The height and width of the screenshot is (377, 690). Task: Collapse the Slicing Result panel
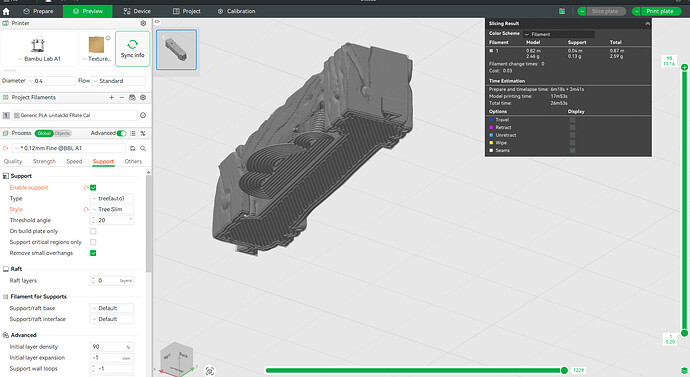coord(647,23)
